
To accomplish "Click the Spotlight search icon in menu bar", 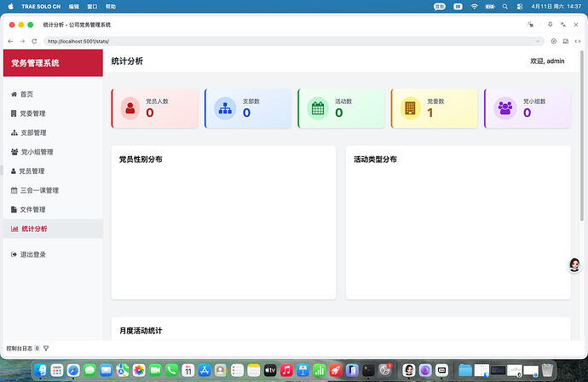I will pos(505,6).
